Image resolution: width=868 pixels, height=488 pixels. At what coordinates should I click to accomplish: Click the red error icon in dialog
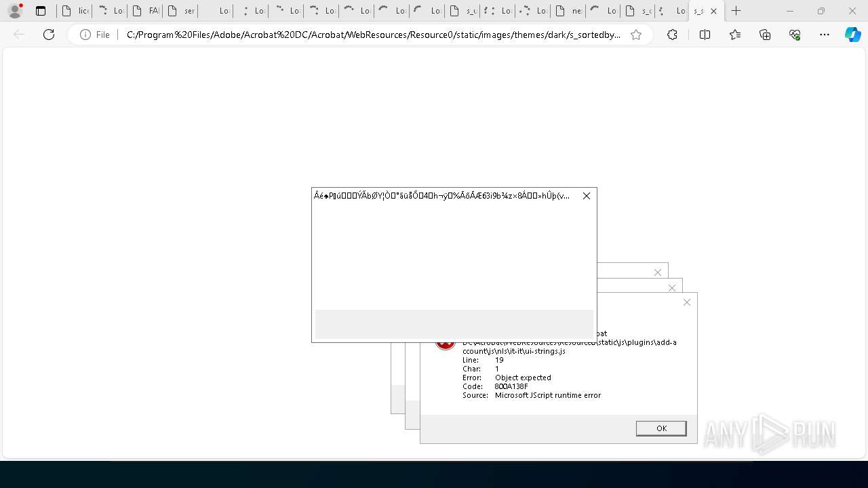coord(446,344)
